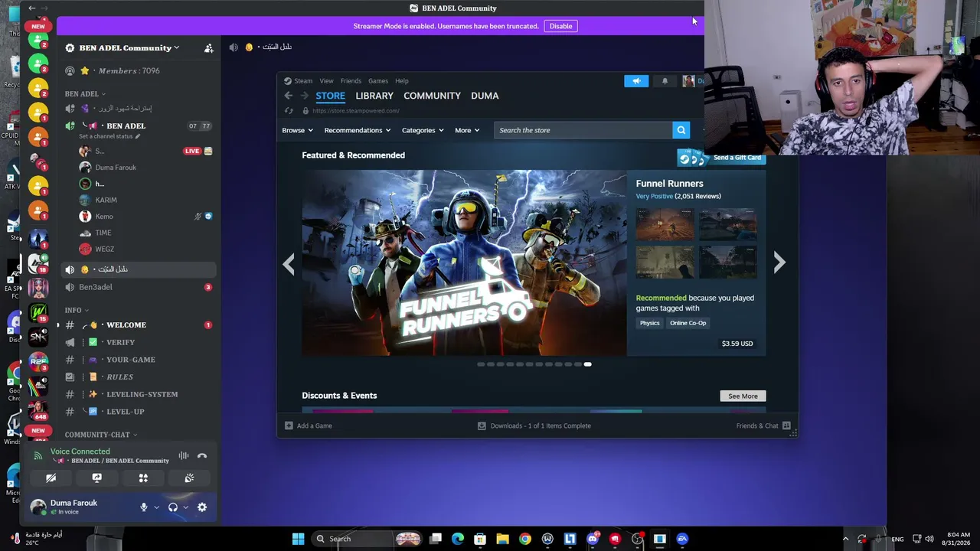The image size is (980, 551).
Task: Open Google Chrome from the taskbar
Action: tap(525, 539)
